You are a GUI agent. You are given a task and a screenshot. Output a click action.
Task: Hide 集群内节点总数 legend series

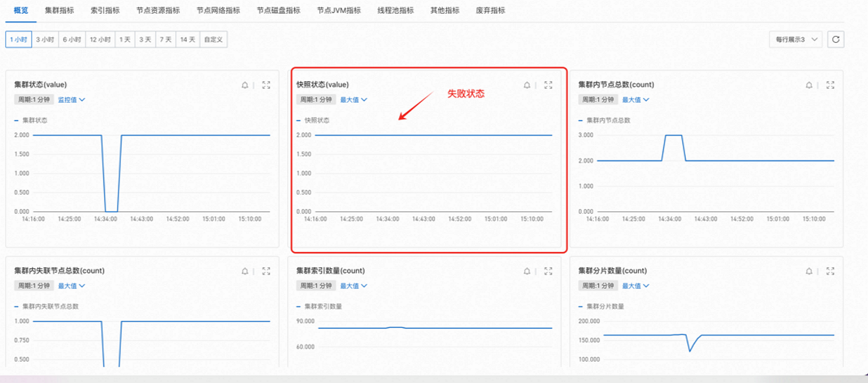(605, 121)
